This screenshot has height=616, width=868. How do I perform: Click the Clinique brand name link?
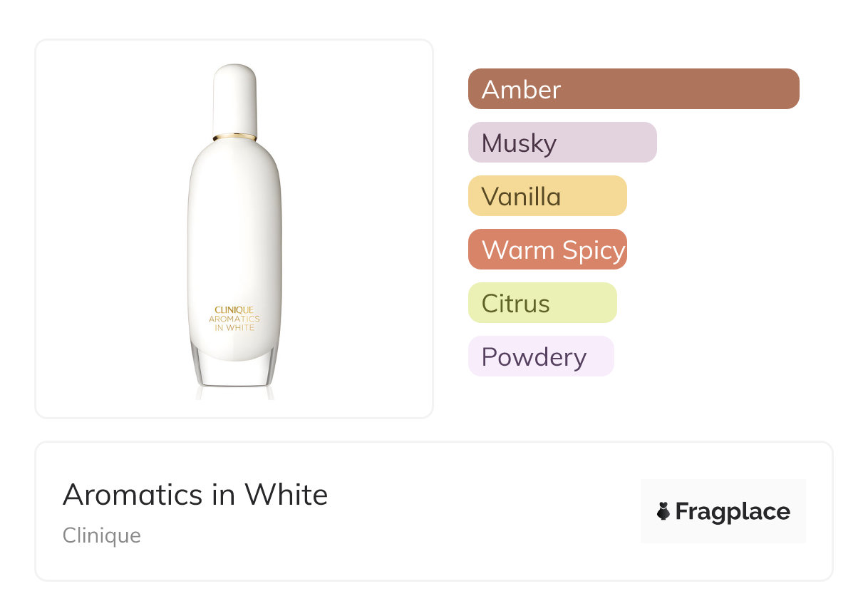pyautogui.click(x=102, y=535)
